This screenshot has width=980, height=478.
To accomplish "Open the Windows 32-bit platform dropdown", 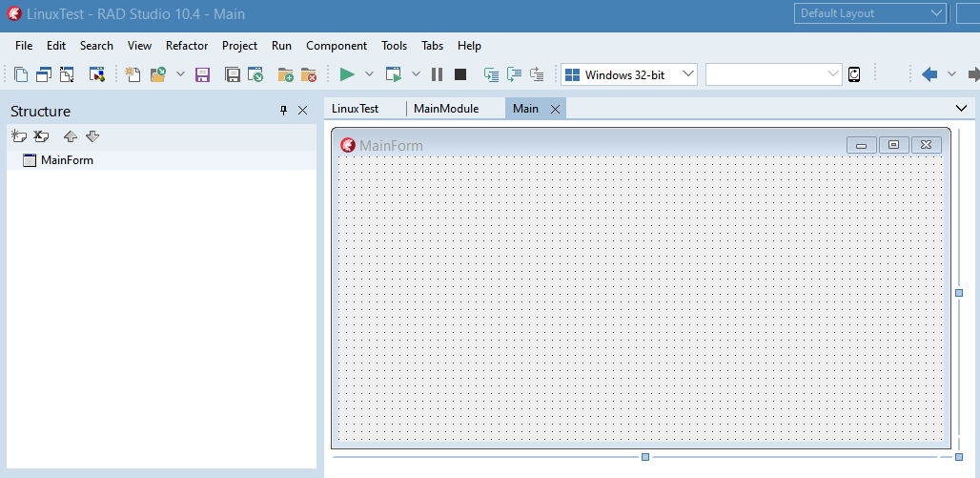I will coord(629,74).
